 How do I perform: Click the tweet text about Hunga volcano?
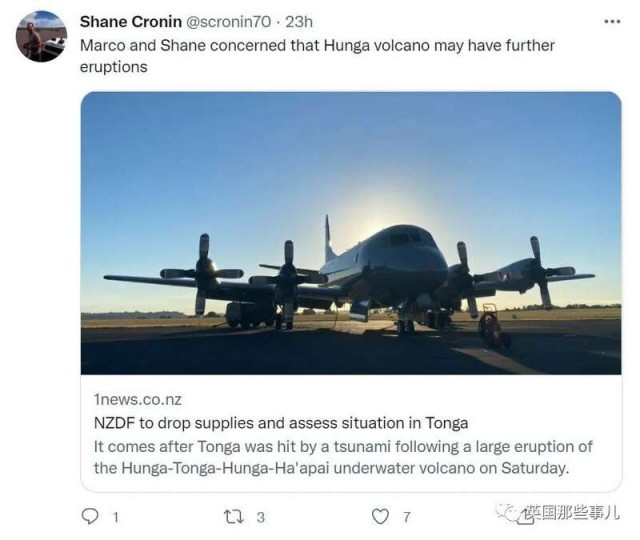click(x=317, y=56)
